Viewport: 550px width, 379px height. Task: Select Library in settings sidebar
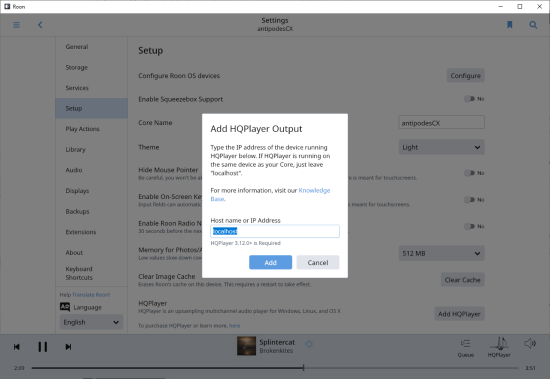click(x=91, y=149)
